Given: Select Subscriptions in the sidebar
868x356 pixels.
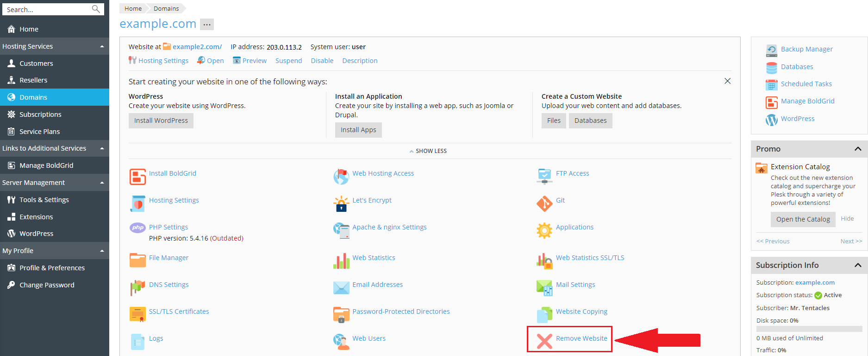Looking at the screenshot, I should coord(40,114).
